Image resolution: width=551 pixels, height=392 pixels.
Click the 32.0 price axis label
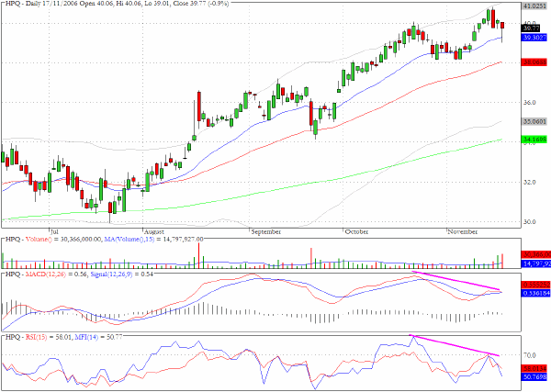pyautogui.click(x=529, y=183)
